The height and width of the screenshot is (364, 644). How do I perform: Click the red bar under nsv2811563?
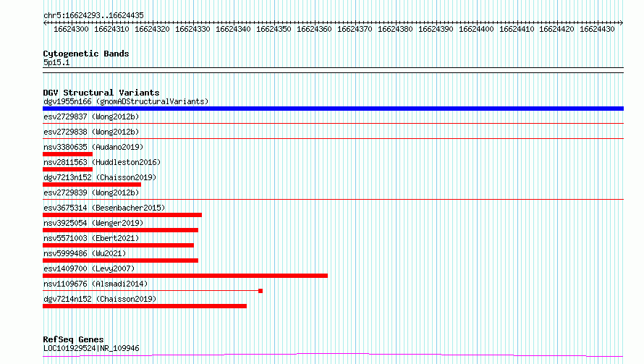68,169
